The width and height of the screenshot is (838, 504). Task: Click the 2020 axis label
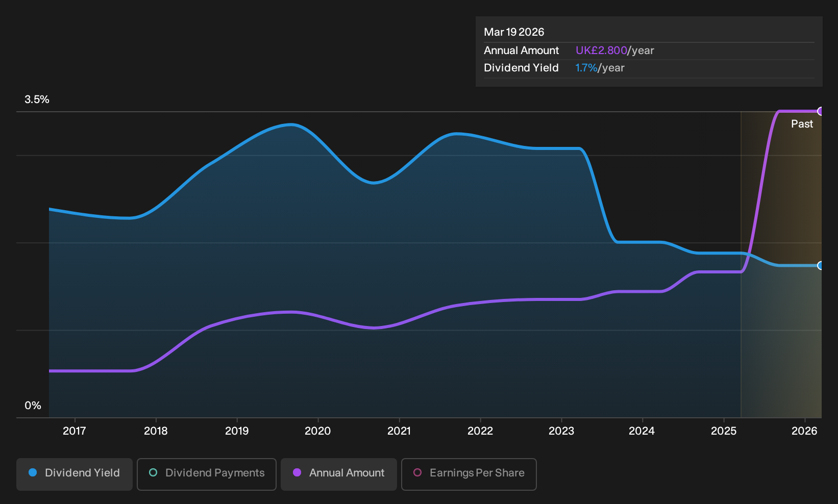(x=318, y=431)
